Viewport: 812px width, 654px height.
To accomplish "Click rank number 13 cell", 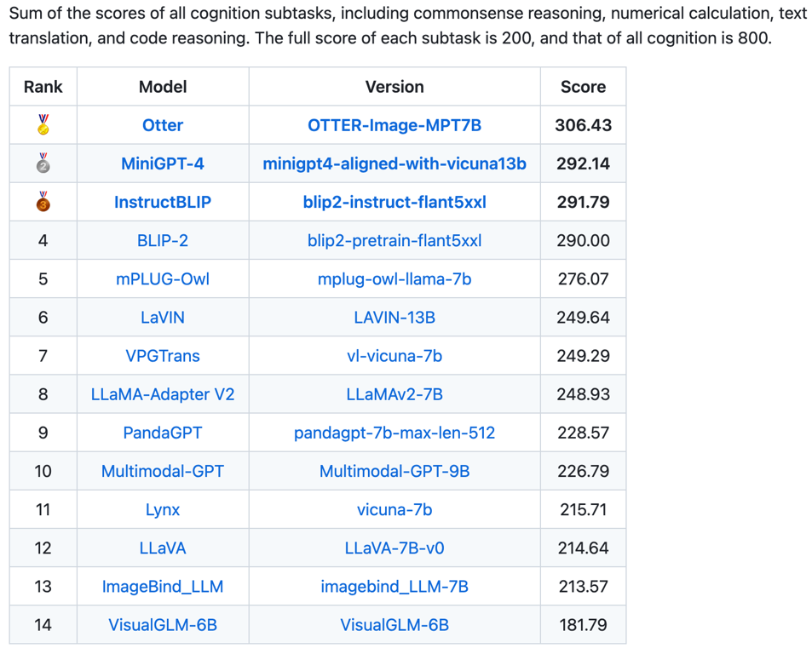I will [x=43, y=587].
